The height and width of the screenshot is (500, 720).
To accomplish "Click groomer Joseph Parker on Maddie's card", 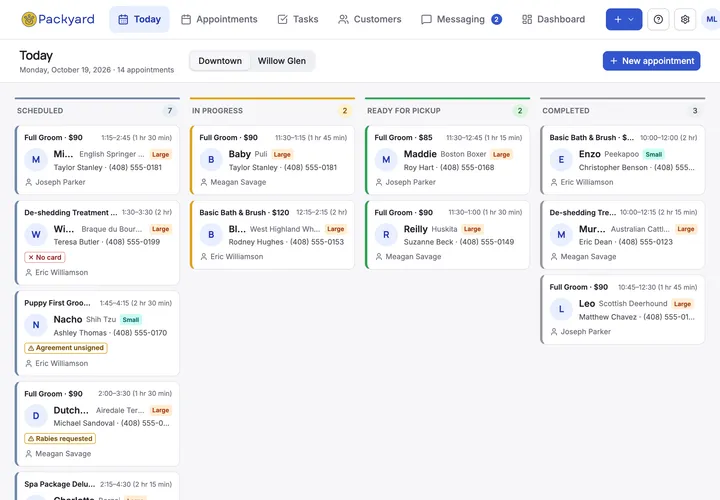I will (x=405, y=182).
